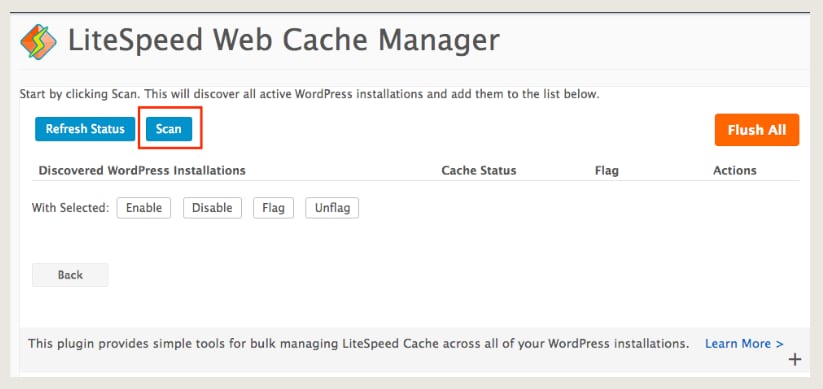Click the Flag column header

click(607, 171)
